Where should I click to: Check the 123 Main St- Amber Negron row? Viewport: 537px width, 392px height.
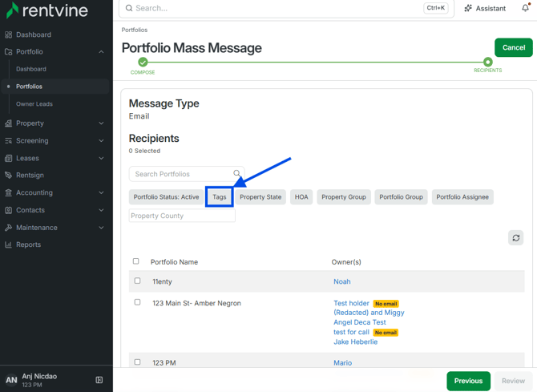(137, 302)
